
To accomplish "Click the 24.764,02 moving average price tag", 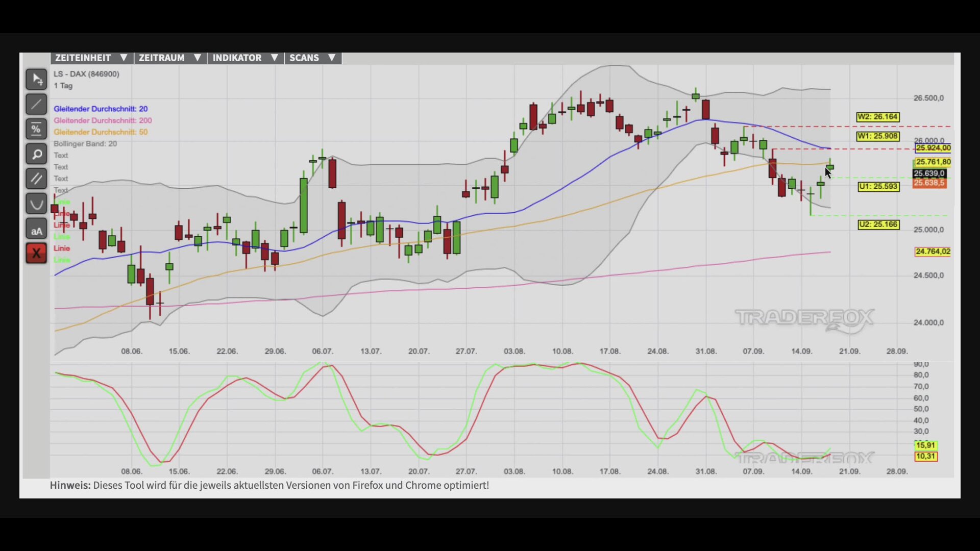I will click(933, 252).
